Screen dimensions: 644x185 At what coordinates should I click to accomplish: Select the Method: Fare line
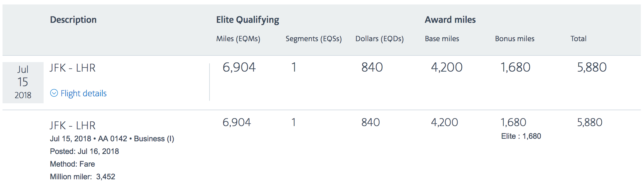(72, 164)
